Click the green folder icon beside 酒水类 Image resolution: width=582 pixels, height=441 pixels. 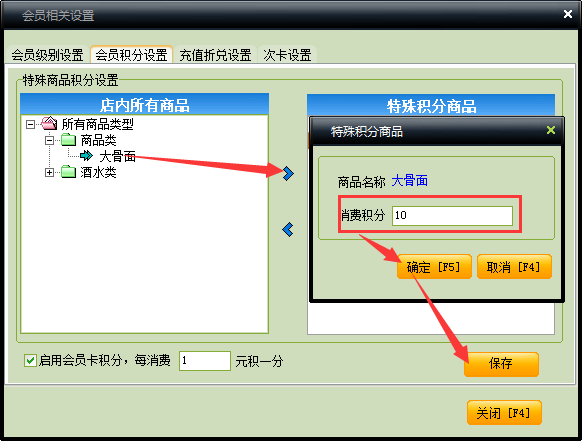[x=68, y=172]
